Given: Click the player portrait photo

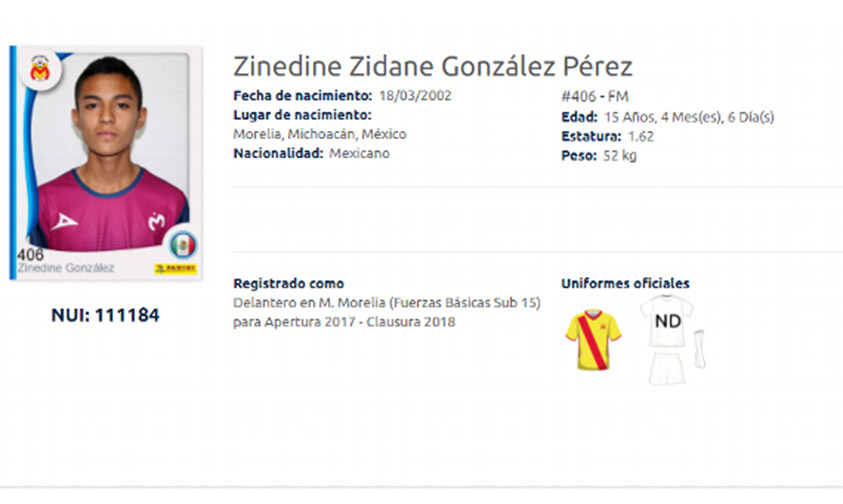Looking at the screenshot, I should point(109,153).
